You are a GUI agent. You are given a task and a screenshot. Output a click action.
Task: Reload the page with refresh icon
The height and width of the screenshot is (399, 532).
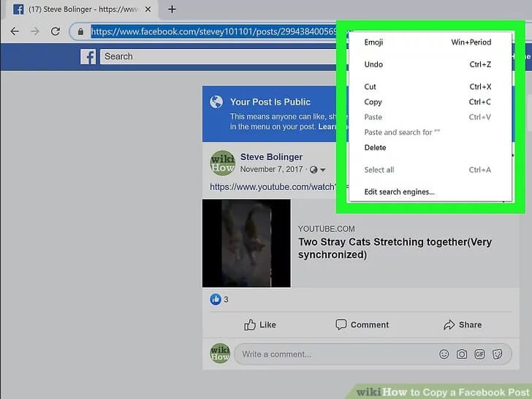(x=56, y=31)
